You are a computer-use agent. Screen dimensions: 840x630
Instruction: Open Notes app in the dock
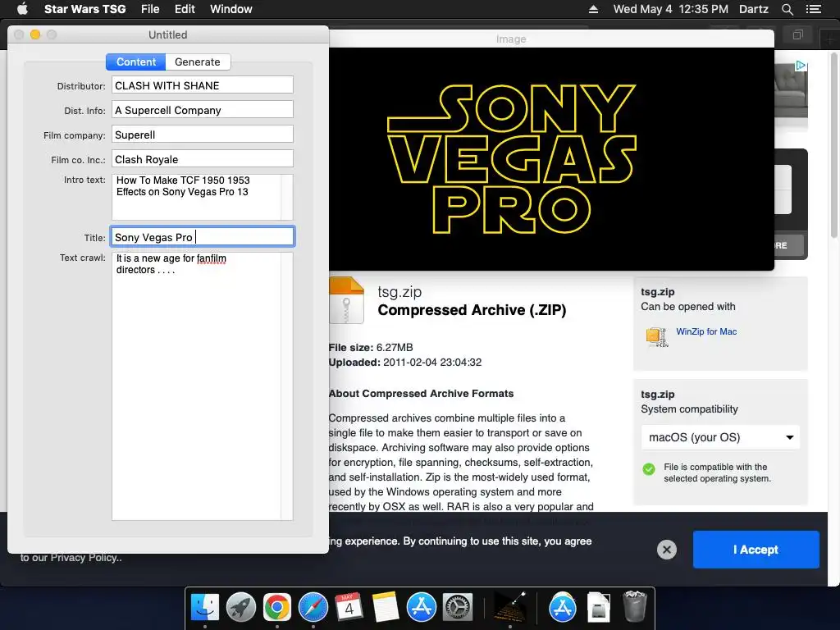(386, 608)
